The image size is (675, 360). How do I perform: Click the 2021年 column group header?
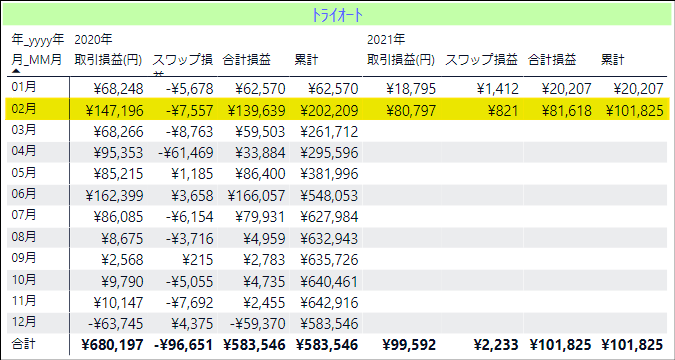pos(386,40)
